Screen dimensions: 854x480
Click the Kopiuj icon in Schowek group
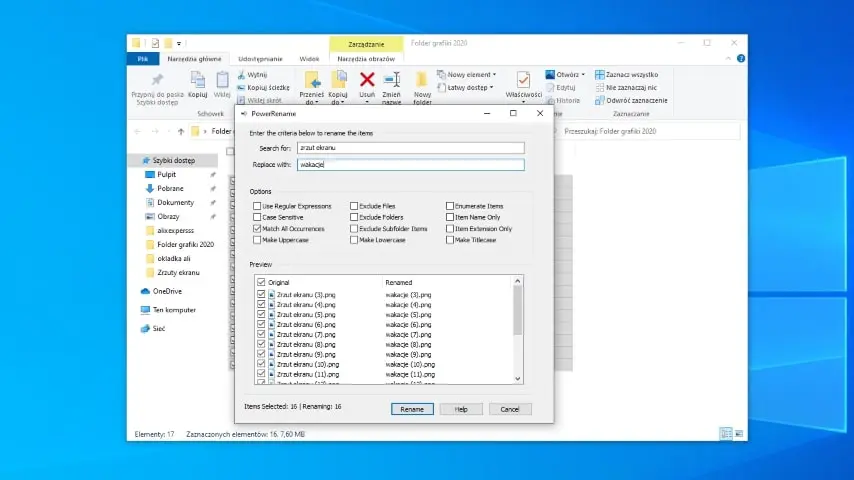198,80
